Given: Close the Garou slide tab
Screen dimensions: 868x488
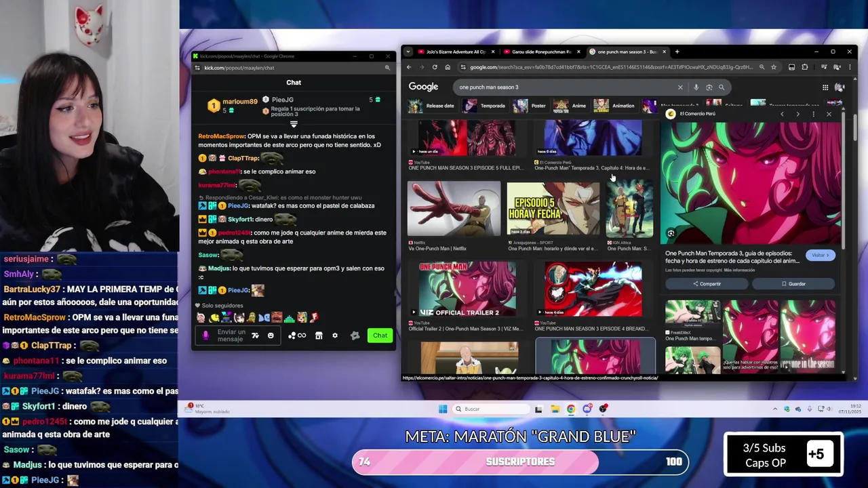Looking at the screenshot, I should coord(578,52).
